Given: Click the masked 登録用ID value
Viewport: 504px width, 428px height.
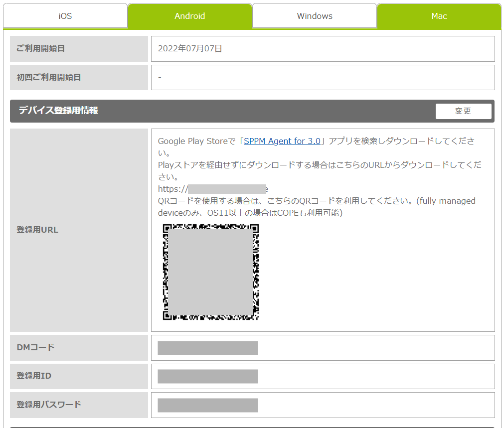Looking at the screenshot, I should [x=208, y=376].
